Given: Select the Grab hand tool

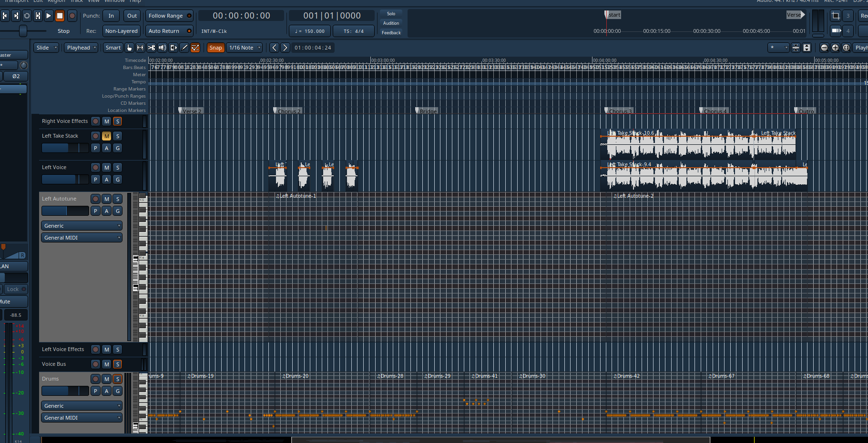Looking at the screenshot, I should (x=129, y=48).
